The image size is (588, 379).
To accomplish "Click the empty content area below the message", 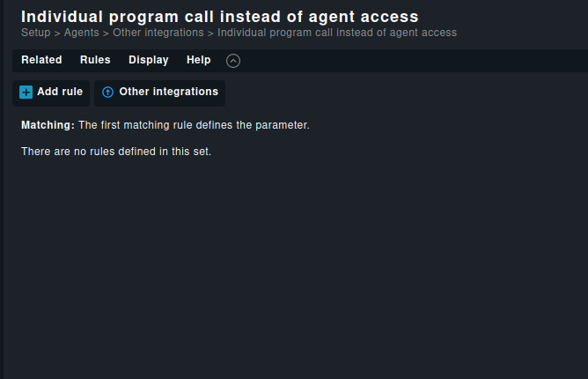I will click(294, 264).
